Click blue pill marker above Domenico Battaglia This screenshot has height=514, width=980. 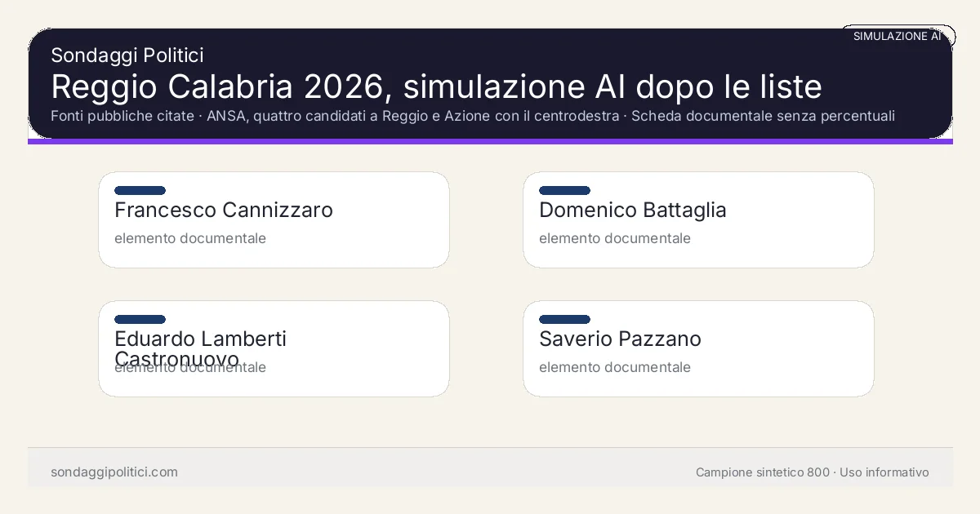pos(564,191)
